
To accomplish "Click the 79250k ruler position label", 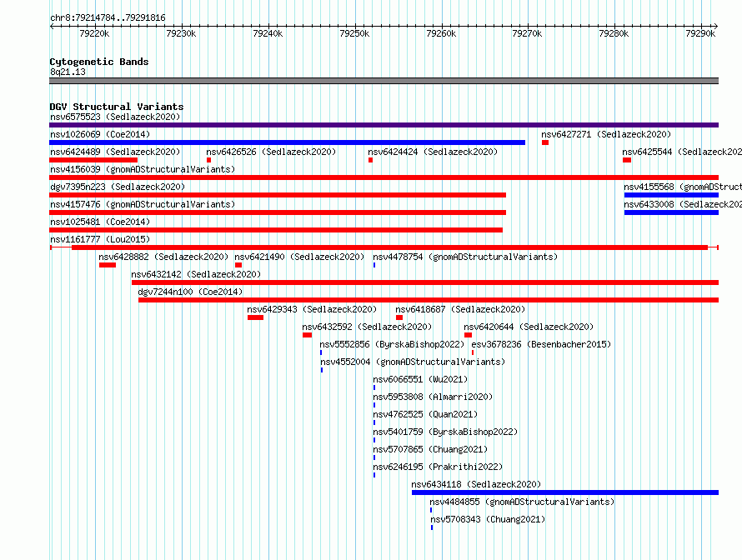I will click(354, 33).
